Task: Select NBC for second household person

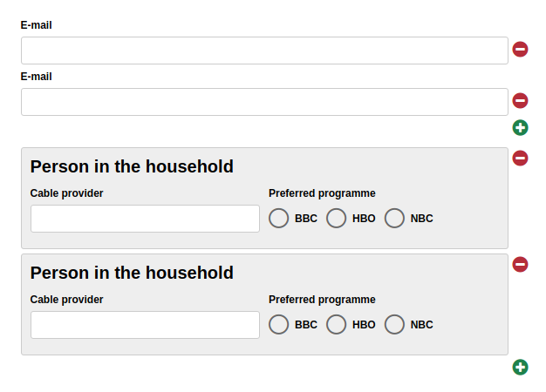Action: pos(394,325)
